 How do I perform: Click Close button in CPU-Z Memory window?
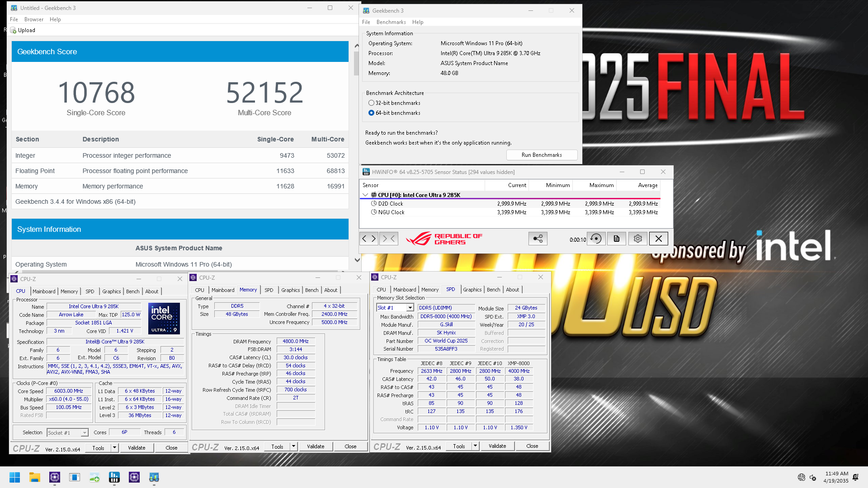pyautogui.click(x=350, y=446)
